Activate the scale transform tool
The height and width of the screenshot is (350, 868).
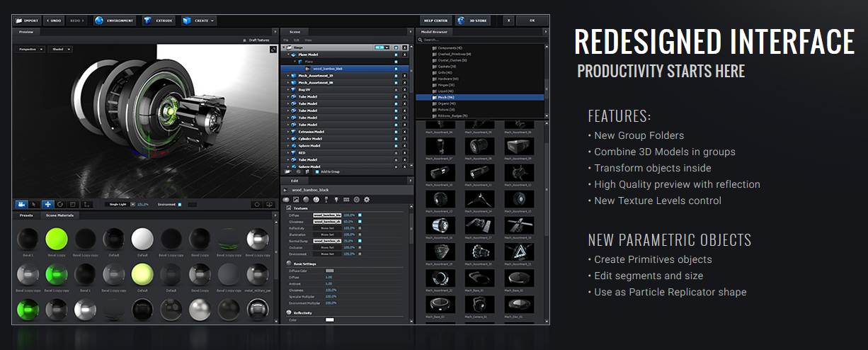(x=73, y=204)
